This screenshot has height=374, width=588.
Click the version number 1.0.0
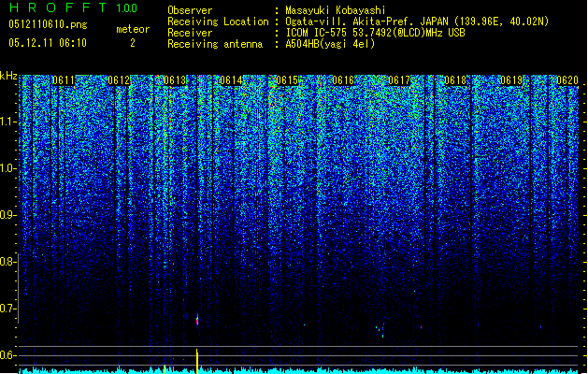tap(127, 8)
